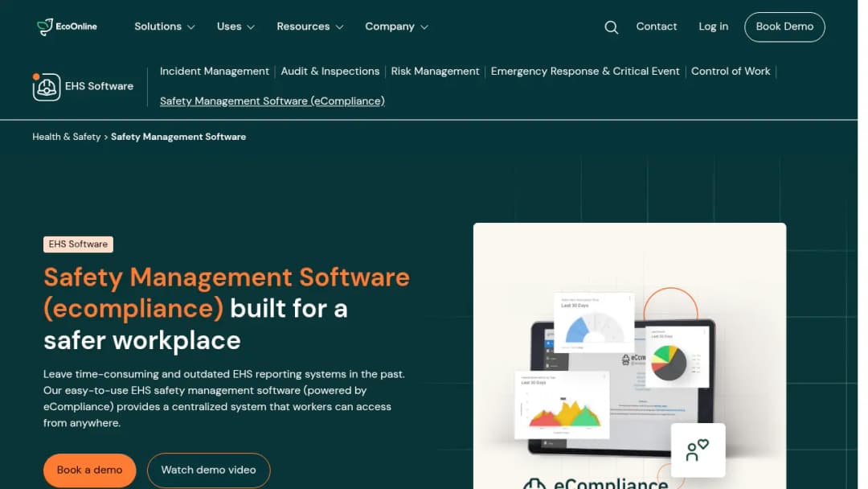Click Safety Management Software breadcrumb text
This screenshot has height=489, width=868.
178,137
